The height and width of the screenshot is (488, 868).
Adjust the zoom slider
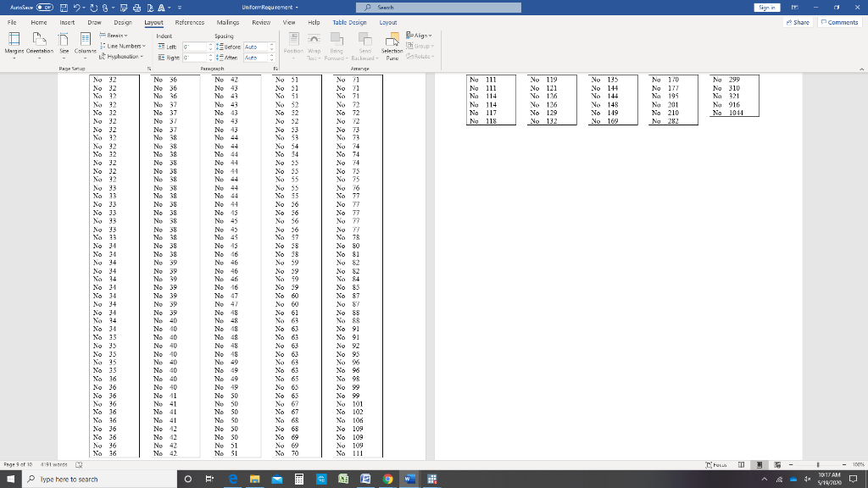[818, 465]
